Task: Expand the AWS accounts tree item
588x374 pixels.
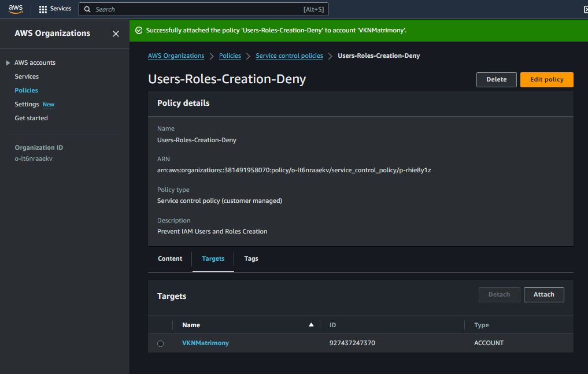Action: point(8,62)
